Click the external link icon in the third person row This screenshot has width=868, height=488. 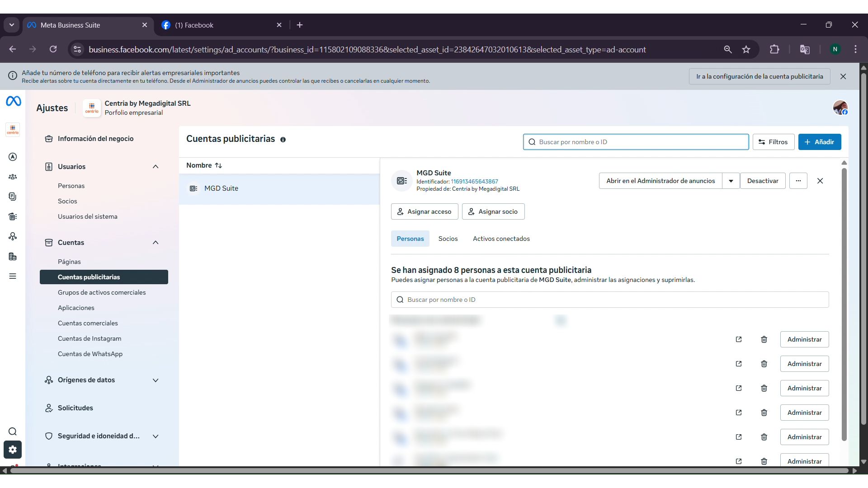[739, 388]
